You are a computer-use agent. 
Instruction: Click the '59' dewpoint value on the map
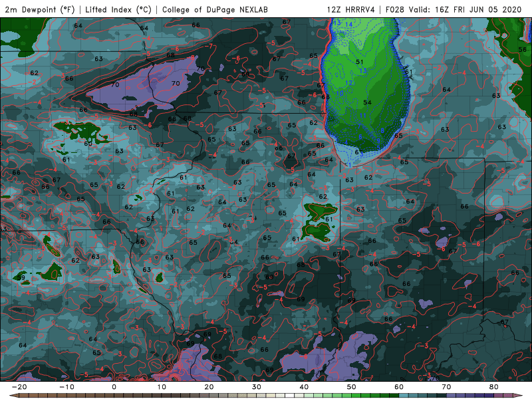click(21, 277)
